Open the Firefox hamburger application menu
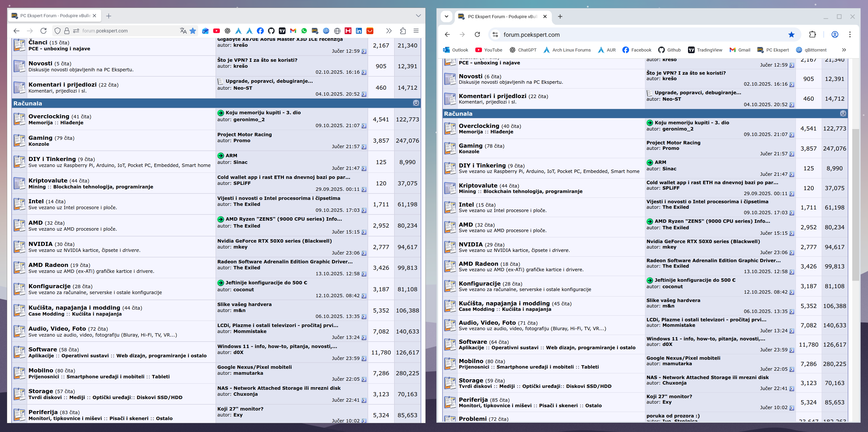 tap(416, 31)
